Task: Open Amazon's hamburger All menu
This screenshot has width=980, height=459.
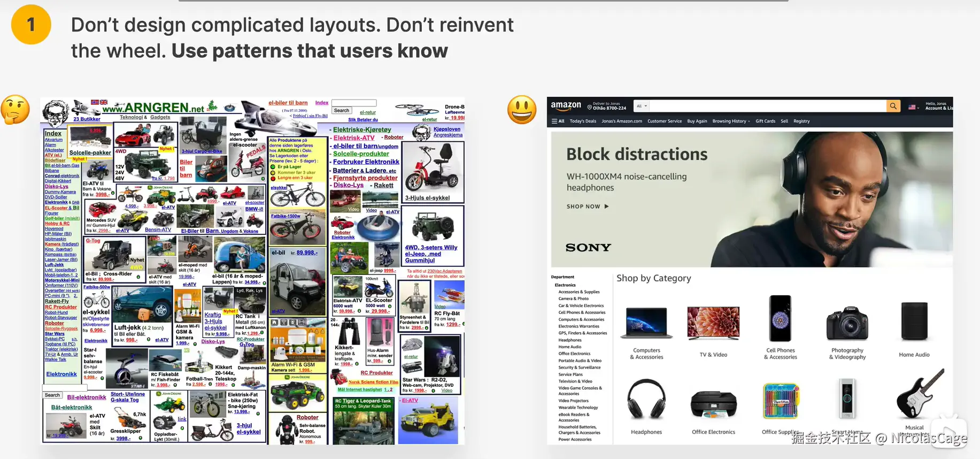Action: point(558,121)
